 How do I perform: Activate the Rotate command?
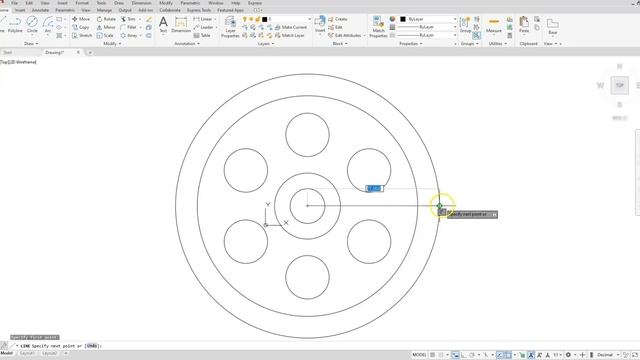click(x=106, y=19)
